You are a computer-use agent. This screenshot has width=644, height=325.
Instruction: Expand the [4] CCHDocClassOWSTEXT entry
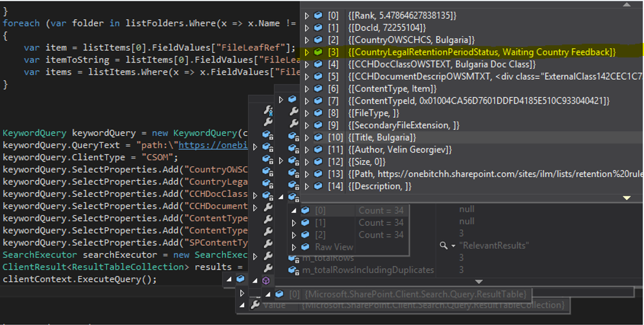click(307, 64)
